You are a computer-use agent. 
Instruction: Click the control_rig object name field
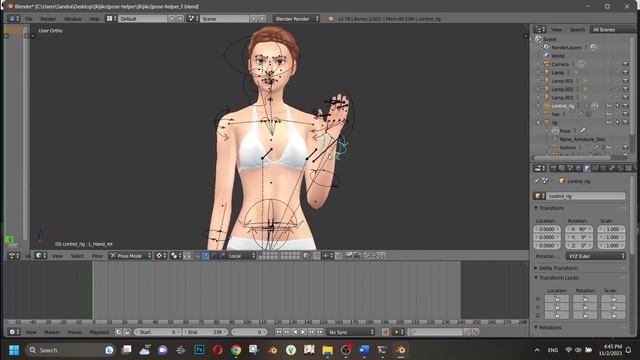click(585, 196)
